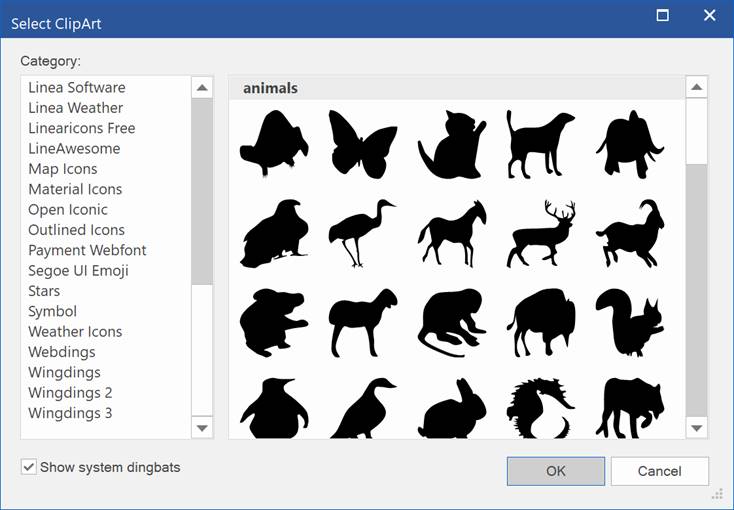Select the seahorse silhouette clipart
Image resolution: width=734 pixels, height=510 pixels.
[541, 408]
